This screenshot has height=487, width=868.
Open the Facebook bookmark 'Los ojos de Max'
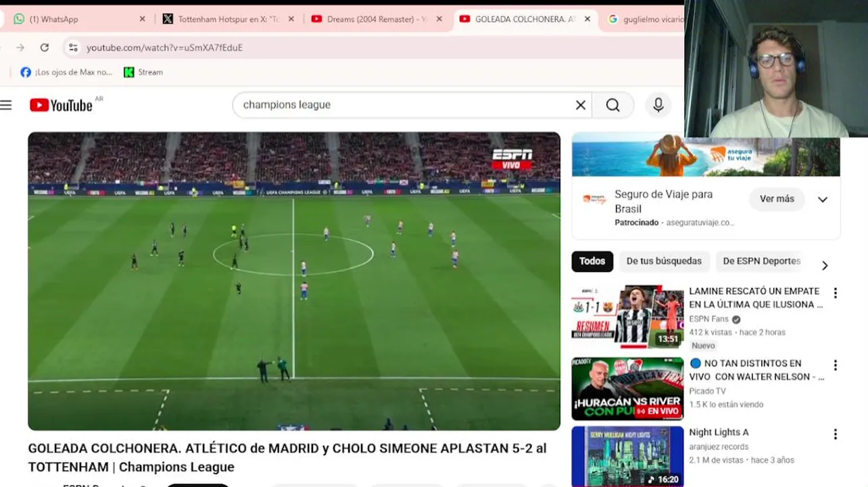coord(66,72)
